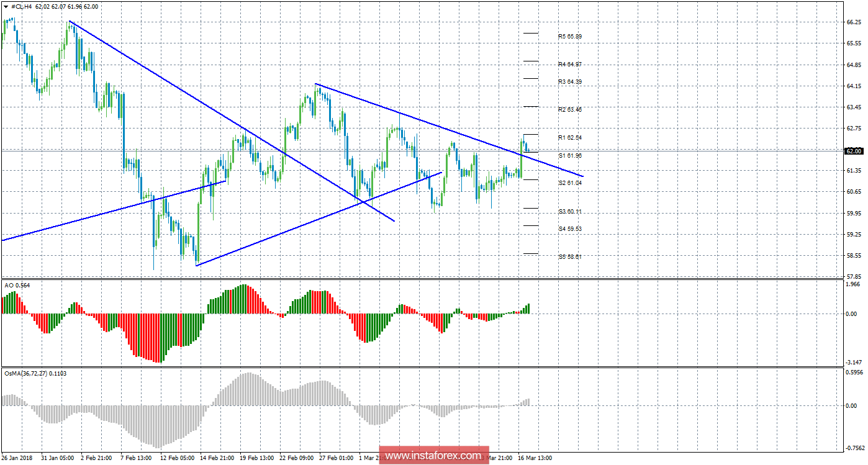
Task: Click the 64.15 price scale value
Action: tap(853, 86)
